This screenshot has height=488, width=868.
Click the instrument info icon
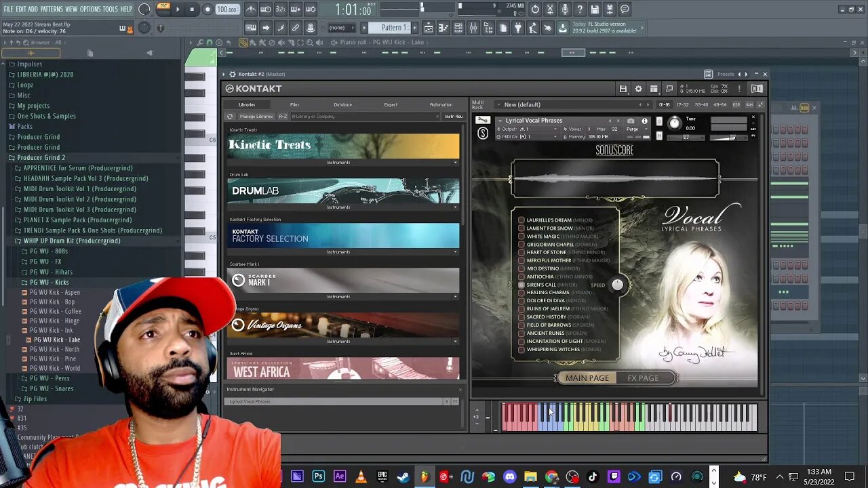[x=644, y=121]
